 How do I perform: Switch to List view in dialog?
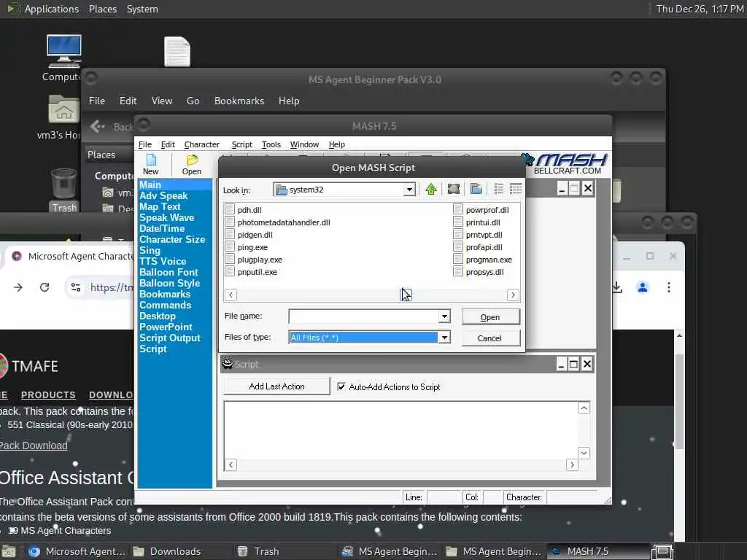coord(498,190)
